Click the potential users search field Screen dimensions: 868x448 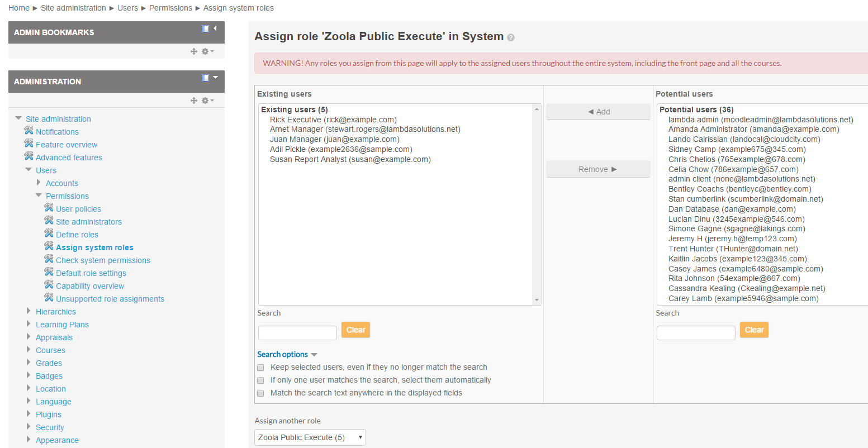[695, 333]
